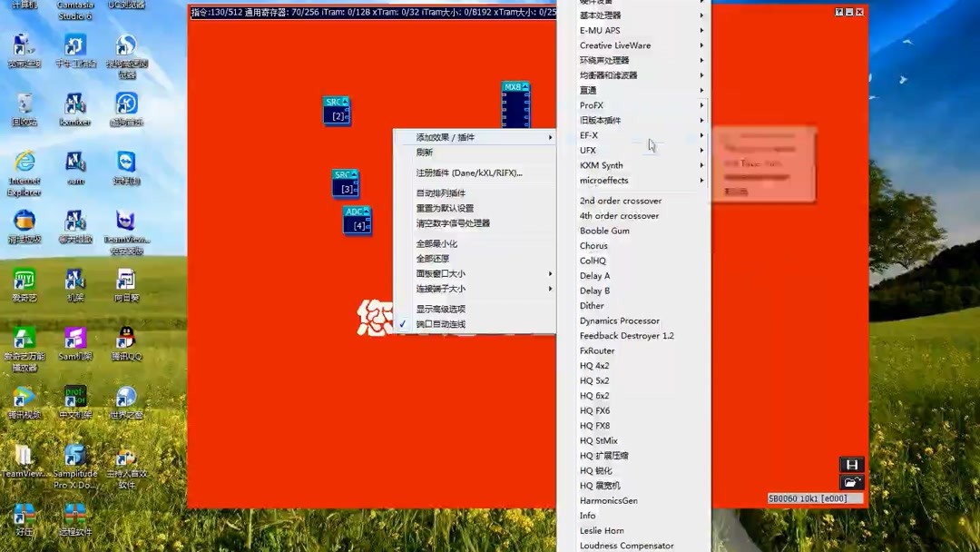Open the ADC [4] plugin module

click(x=358, y=222)
